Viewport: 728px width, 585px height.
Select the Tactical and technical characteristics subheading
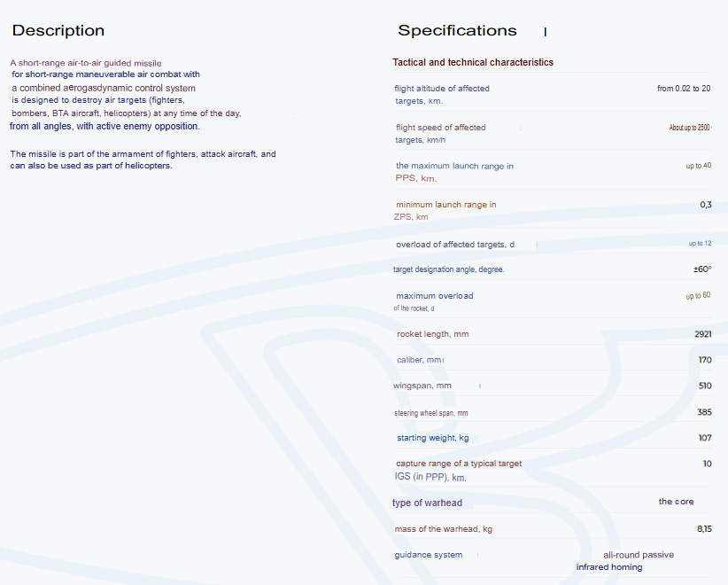click(x=473, y=63)
